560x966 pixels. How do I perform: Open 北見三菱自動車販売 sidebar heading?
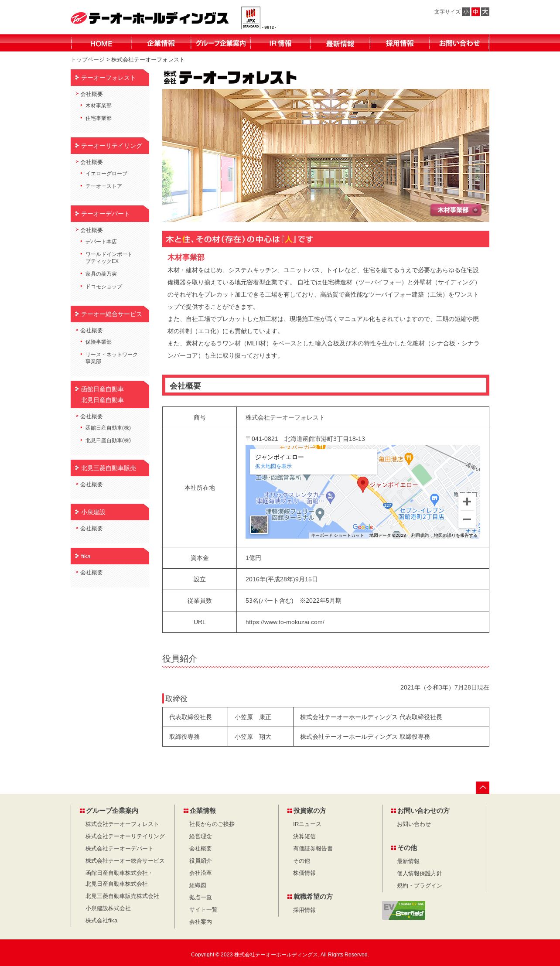(x=110, y=468)
